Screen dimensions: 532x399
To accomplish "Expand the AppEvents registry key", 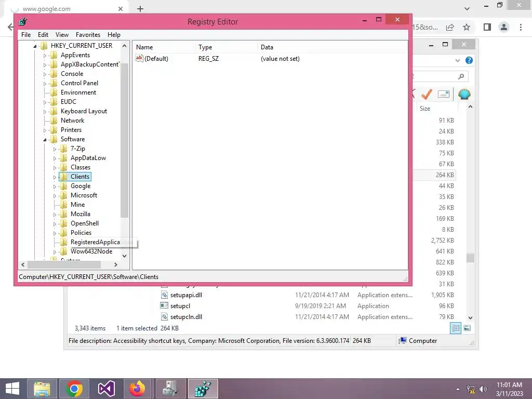I will point(45,55).
